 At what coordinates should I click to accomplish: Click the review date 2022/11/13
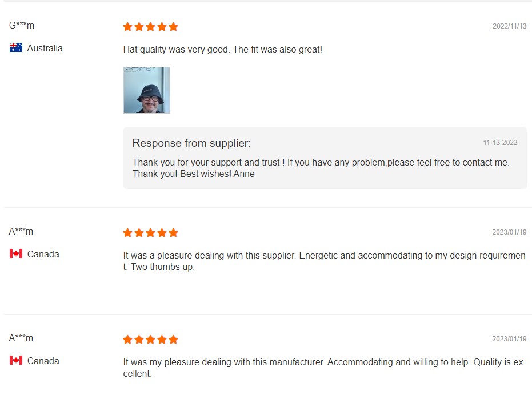click(x=509, y=26)
